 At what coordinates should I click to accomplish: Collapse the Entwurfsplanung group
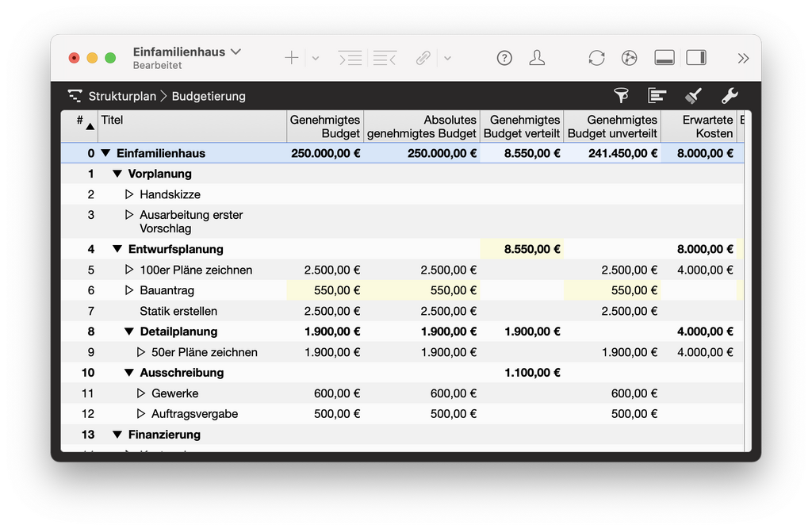[117, 250]
